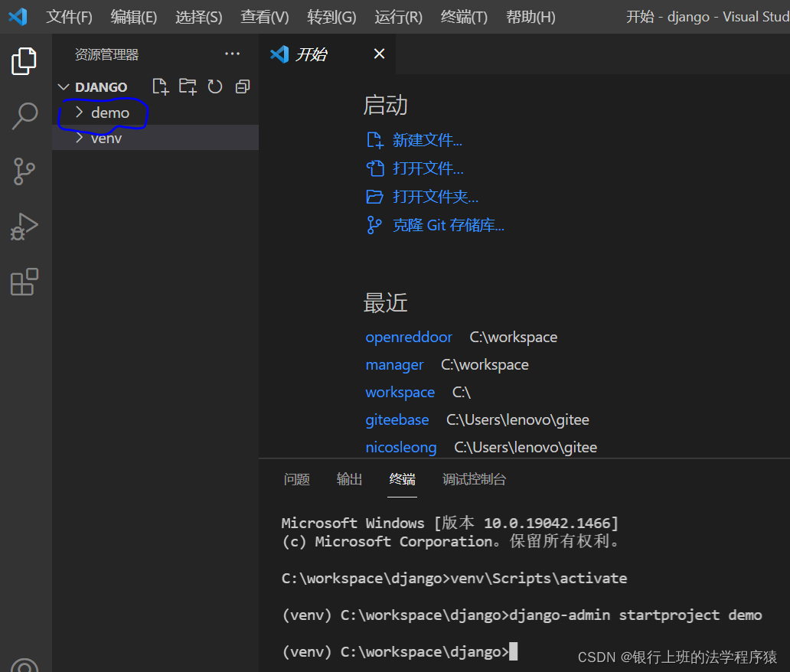Image resolution: width=790 pixels, height=672 pixels.
Task: Click the VS Code logo in title bar
Action: (18, 17)
